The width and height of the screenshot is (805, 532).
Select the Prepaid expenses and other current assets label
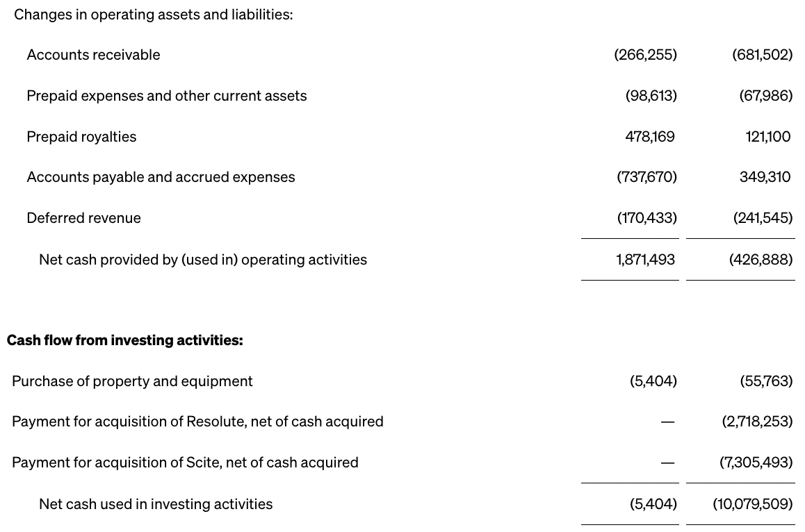(x=166, y=96)
